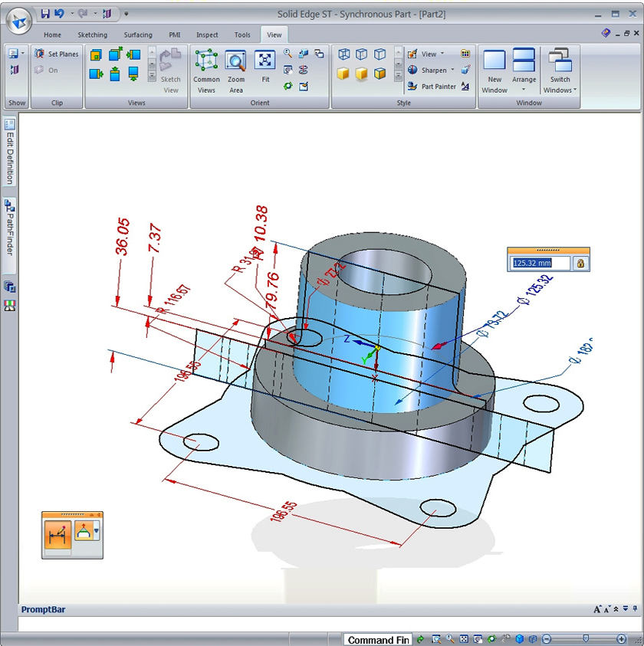Open Common Views tool

(x=206, y=71)
